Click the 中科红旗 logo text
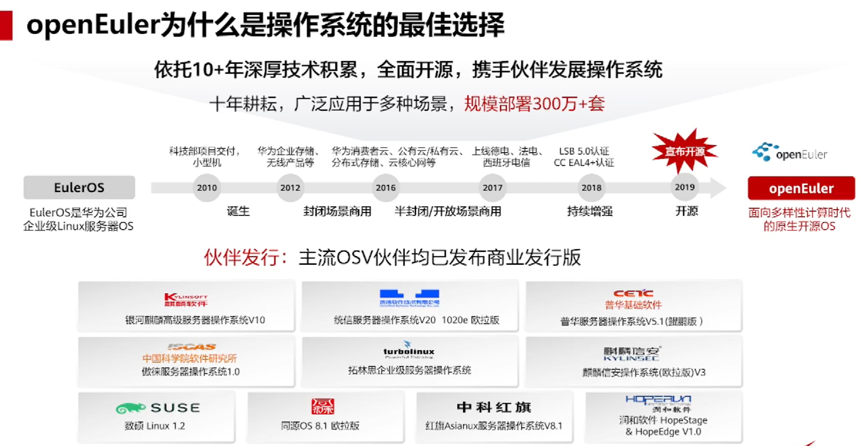Image resolution: width=868 pixels, height=446 pixels. pyautogui.click(x=494, y=407)
